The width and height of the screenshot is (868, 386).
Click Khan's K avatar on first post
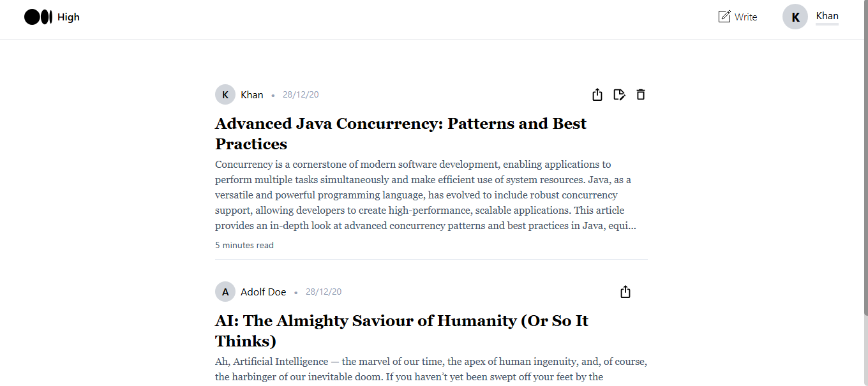[x=225, y=94]
